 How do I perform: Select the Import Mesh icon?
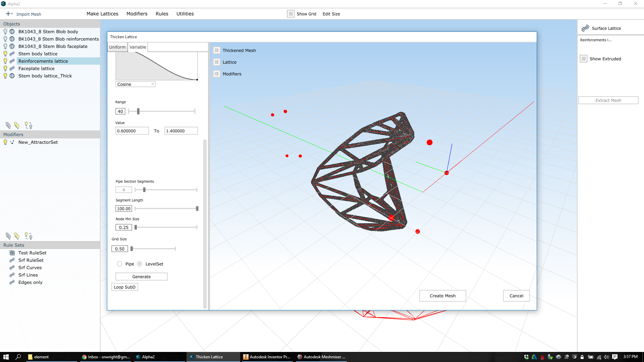(8, 14)
